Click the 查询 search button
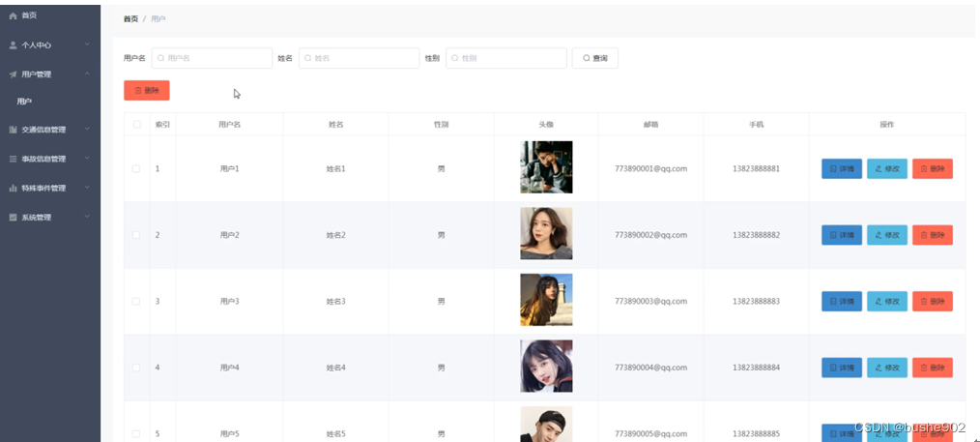The image size is (980, 442). (595, 58)
